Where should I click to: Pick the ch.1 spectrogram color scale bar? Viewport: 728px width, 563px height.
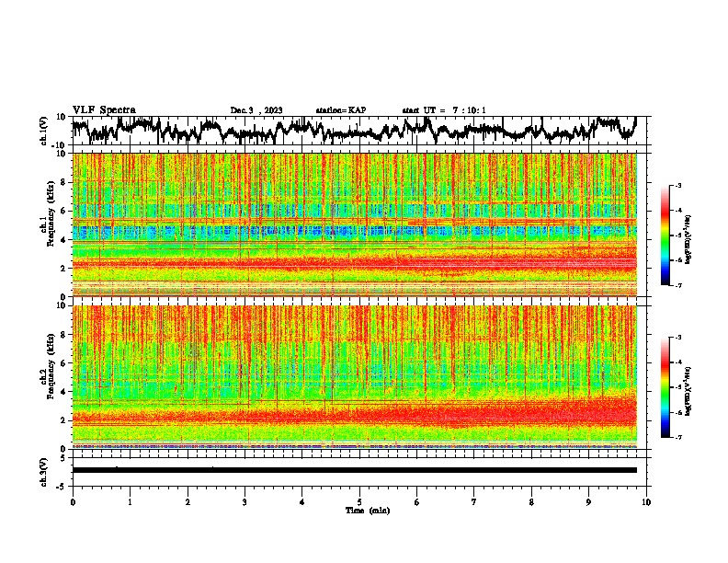pos(665,236)
